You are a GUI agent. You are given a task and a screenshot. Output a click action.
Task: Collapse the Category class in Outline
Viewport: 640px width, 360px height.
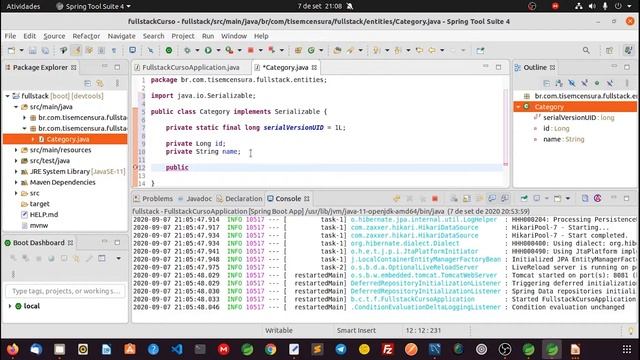(518, 107)
